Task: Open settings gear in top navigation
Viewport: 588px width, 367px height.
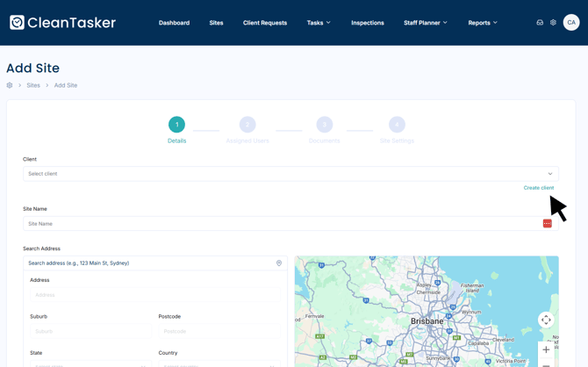Action: [553, 23]
